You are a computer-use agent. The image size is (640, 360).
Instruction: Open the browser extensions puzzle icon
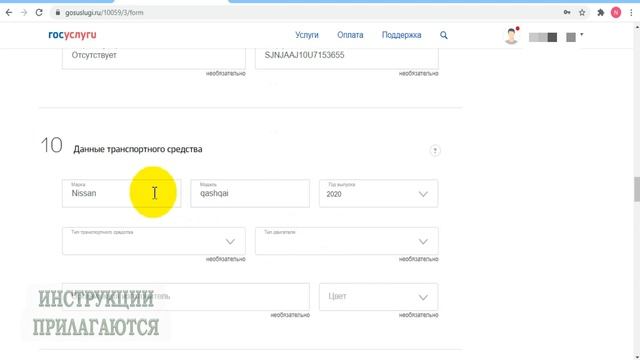click(600, 13)
